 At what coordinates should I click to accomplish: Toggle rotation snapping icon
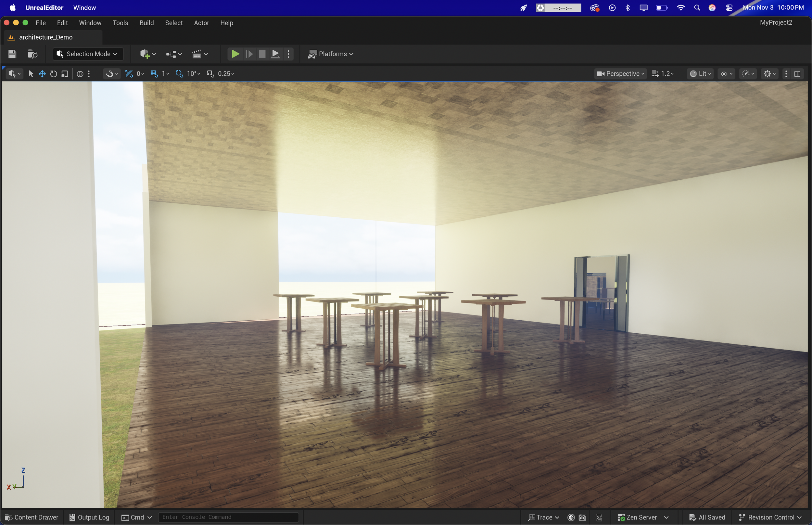[179, 74]
